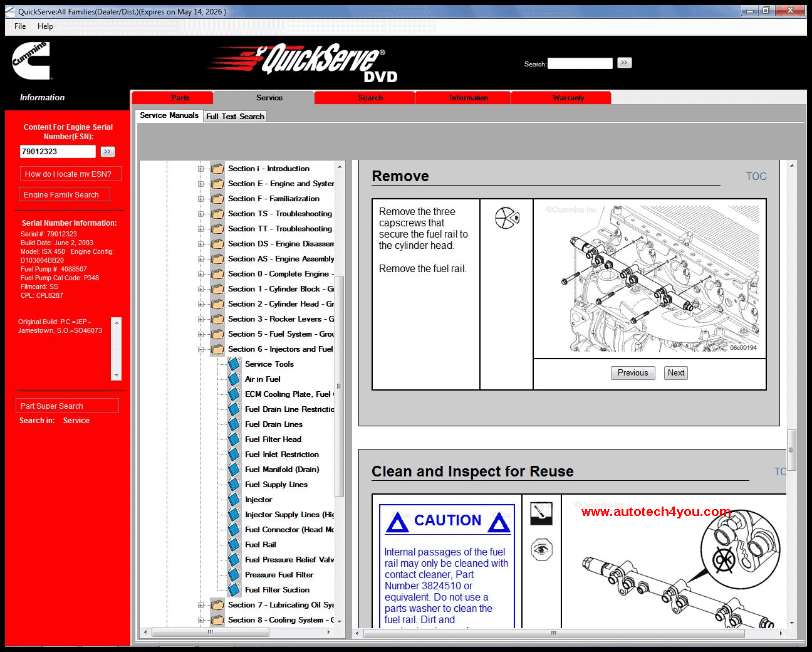
Task: Open Part Super Search
Action: [67, 406]
